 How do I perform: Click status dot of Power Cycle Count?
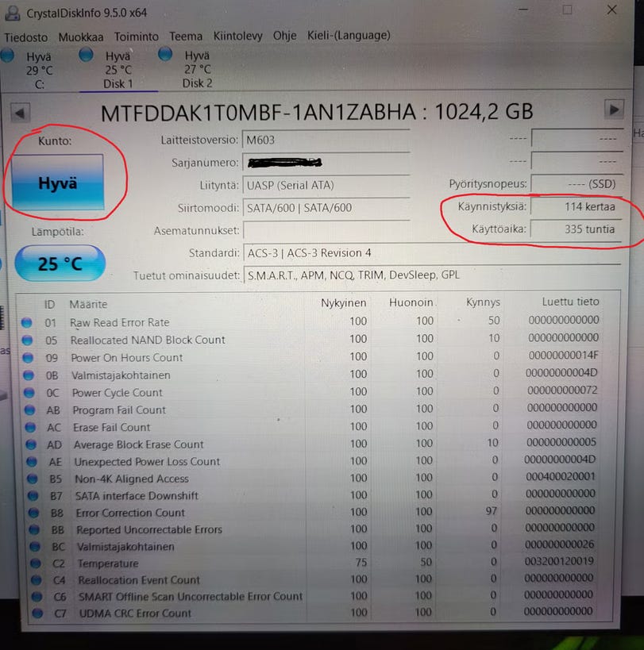[29, 393]
